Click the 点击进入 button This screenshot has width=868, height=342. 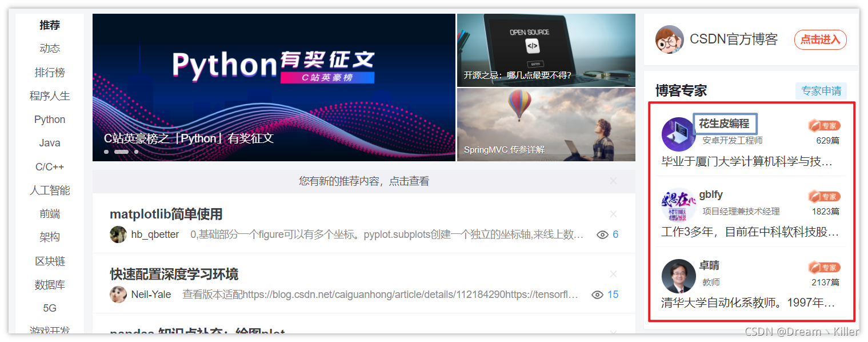pos(820,39)
